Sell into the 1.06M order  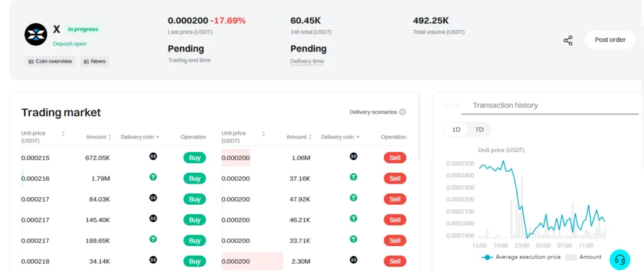395,158
